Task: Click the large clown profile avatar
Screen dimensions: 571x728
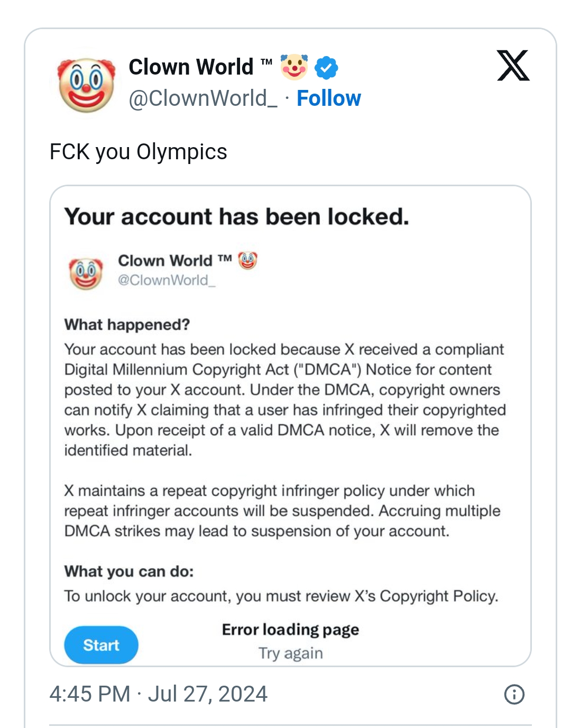Action: coord(87,85)
